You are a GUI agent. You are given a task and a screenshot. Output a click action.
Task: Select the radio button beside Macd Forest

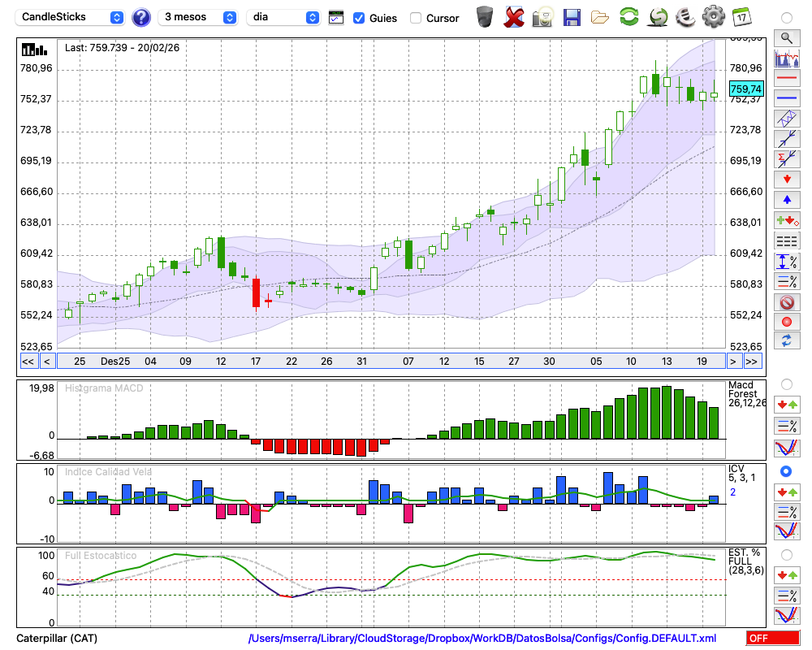click(786, 383)
